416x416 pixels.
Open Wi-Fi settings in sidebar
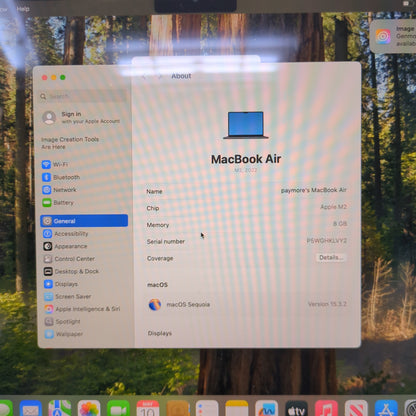tap(55, 164)
